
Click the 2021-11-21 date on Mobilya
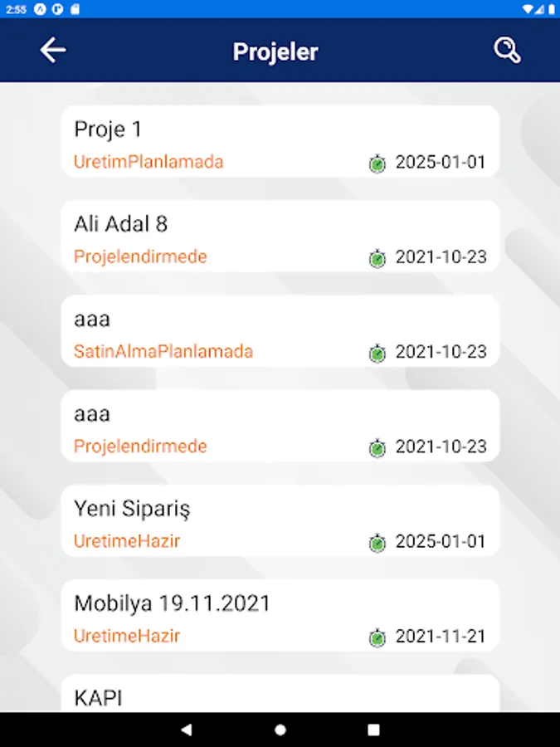(x=441, y=636)
